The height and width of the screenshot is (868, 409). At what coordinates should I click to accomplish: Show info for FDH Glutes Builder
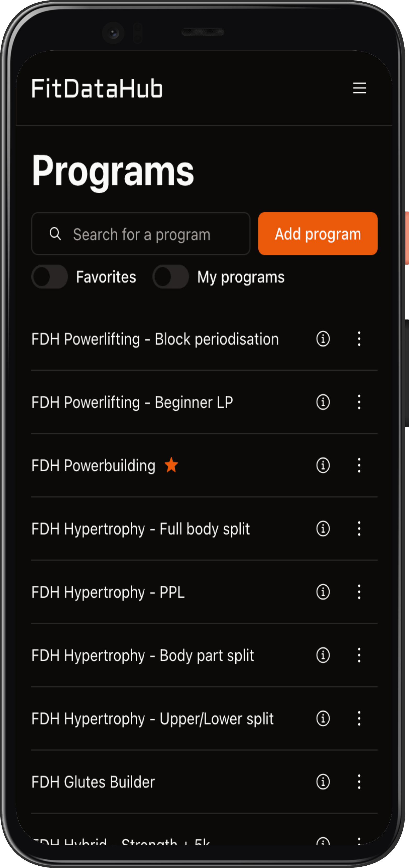coord(323,782)
